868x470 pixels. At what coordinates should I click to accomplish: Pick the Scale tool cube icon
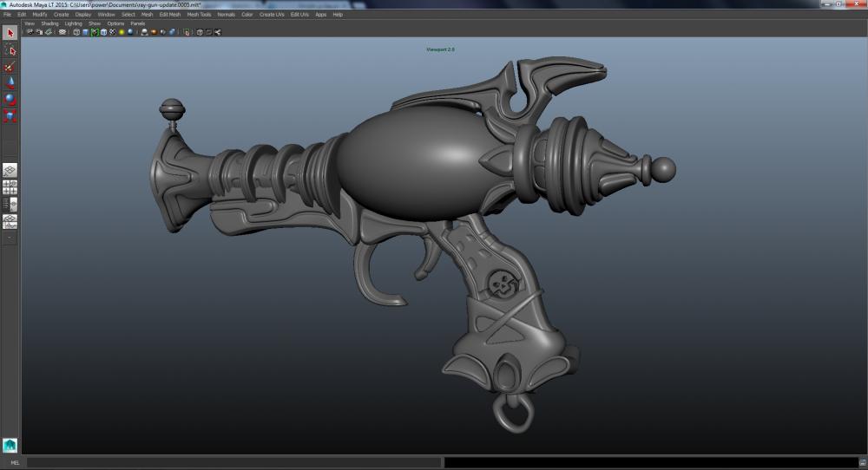(10, 115)
